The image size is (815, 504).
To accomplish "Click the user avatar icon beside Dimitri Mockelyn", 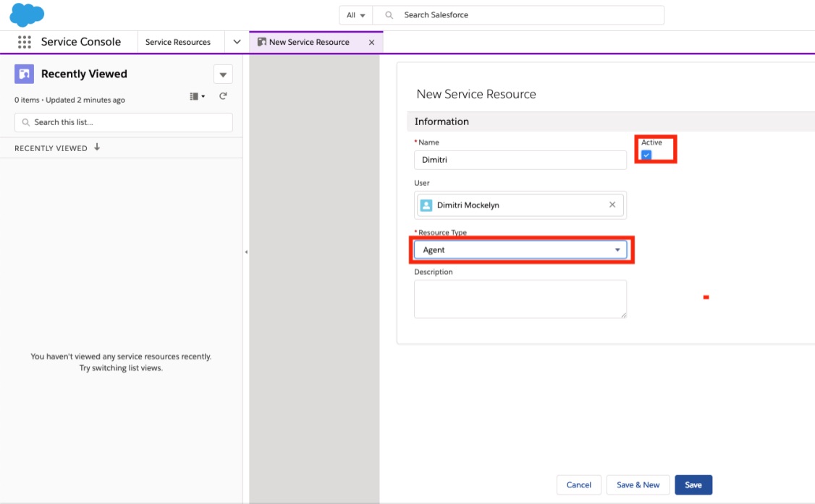I will tap(426, 205).
